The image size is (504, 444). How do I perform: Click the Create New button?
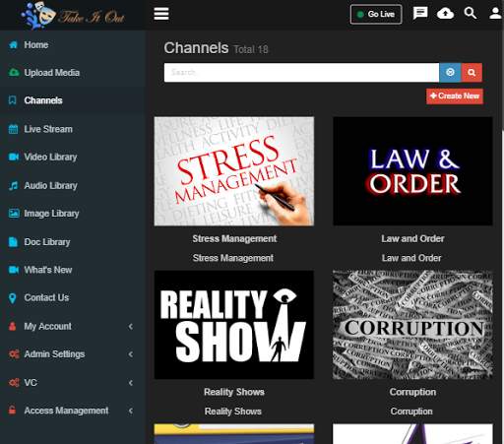[455, 96]
